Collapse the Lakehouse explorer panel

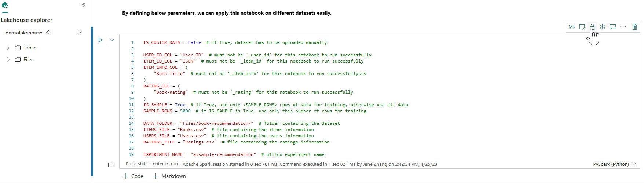pyautogui.click(x=84, y=5)
